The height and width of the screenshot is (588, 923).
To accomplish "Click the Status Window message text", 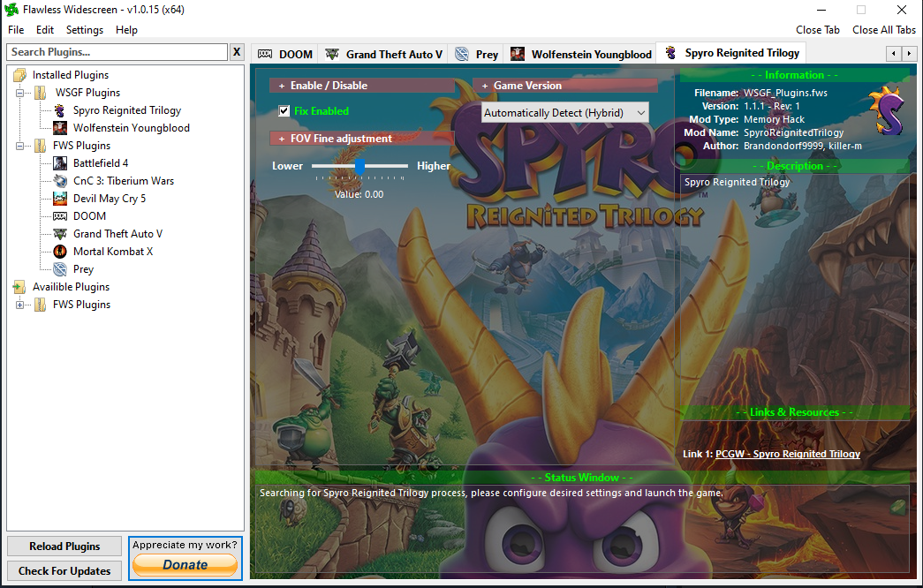I will click(x=491, y=493).
